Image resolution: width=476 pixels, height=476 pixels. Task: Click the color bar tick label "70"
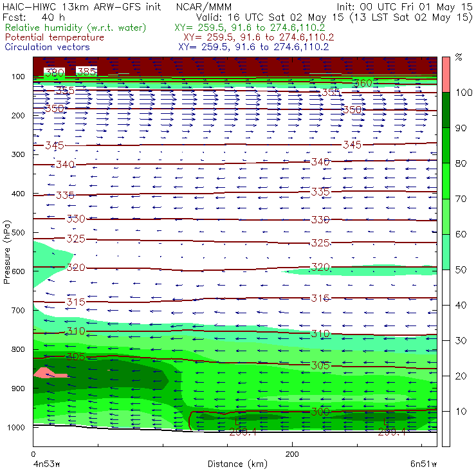461,199
